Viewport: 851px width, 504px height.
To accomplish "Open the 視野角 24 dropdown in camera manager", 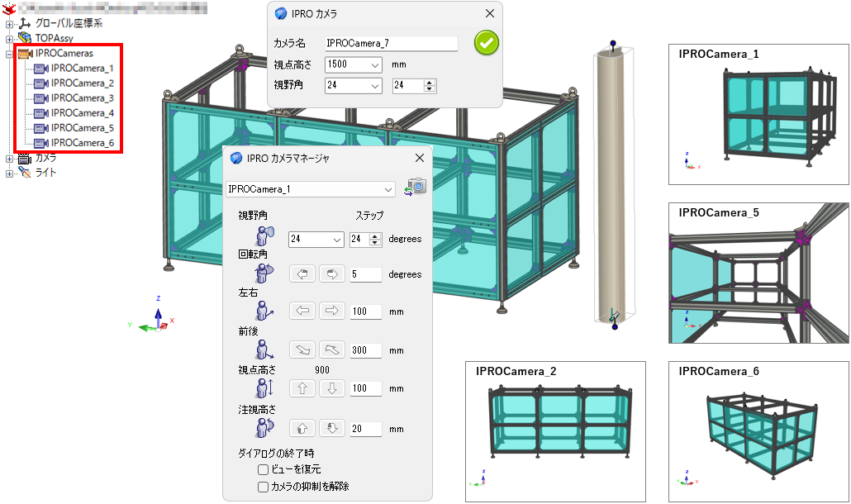I will (337, 240).
